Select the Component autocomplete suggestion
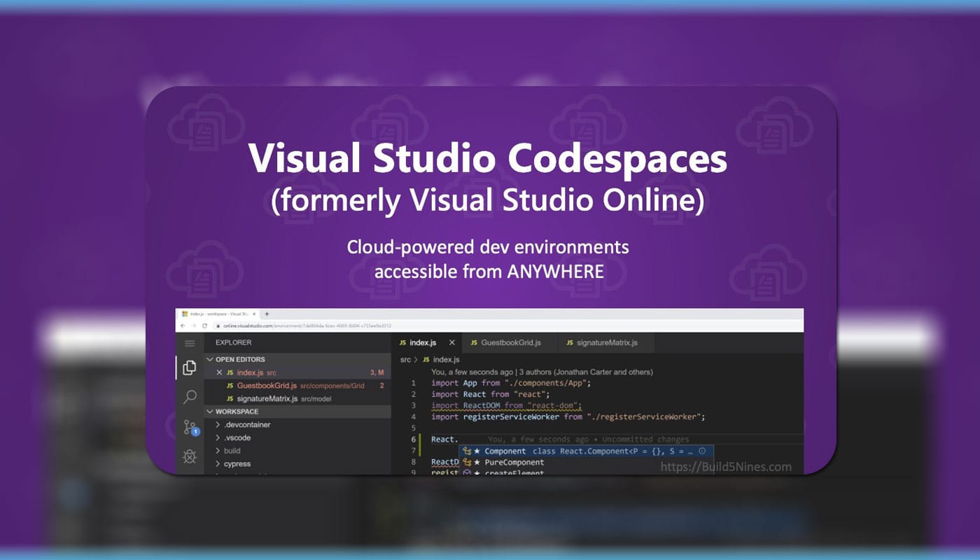Image resolution: width=980 pixels, height=560 pixels. tap(587, 451)
